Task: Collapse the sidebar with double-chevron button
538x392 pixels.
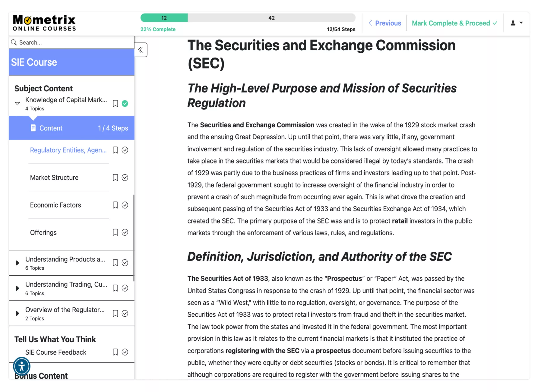Action: pos(141,50)
